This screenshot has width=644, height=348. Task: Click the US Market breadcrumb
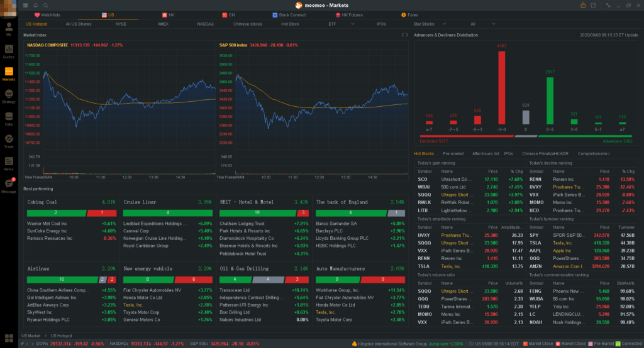tap(31, 335)
